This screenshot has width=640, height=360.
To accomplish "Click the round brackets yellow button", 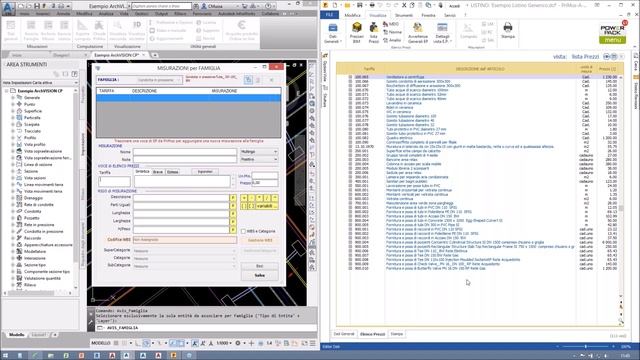I will coord(244,206).
